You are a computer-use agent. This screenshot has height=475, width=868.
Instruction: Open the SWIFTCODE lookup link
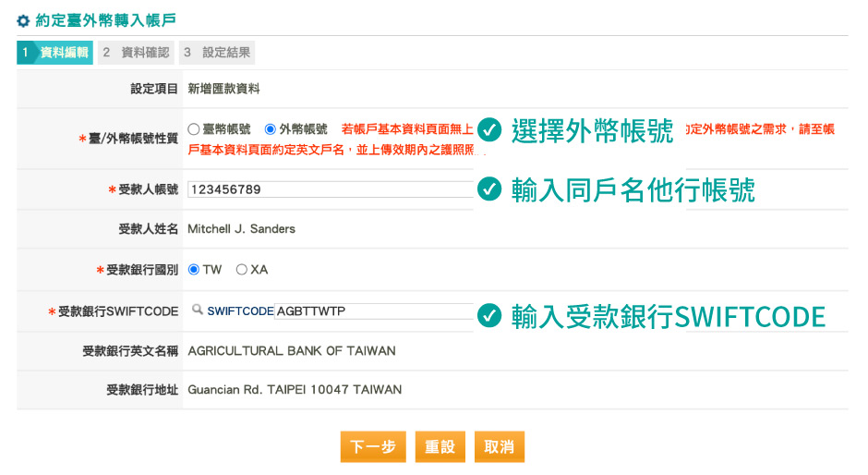coord(240,311)
